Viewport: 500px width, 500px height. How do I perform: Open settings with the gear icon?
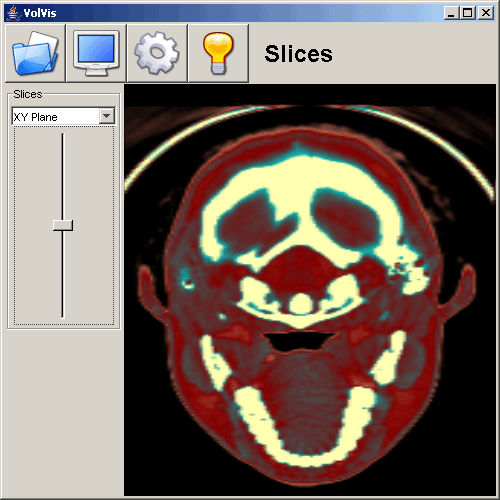[x=157, y=53]
